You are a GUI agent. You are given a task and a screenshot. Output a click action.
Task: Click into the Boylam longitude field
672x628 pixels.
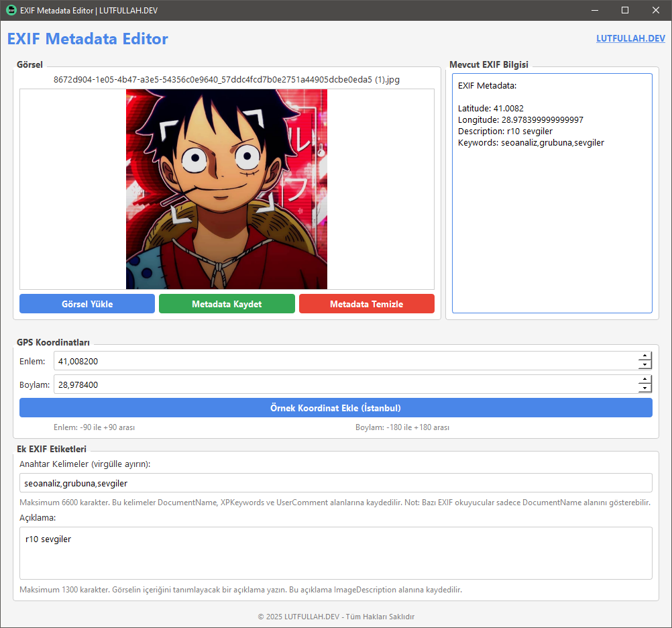click(345, 384)
